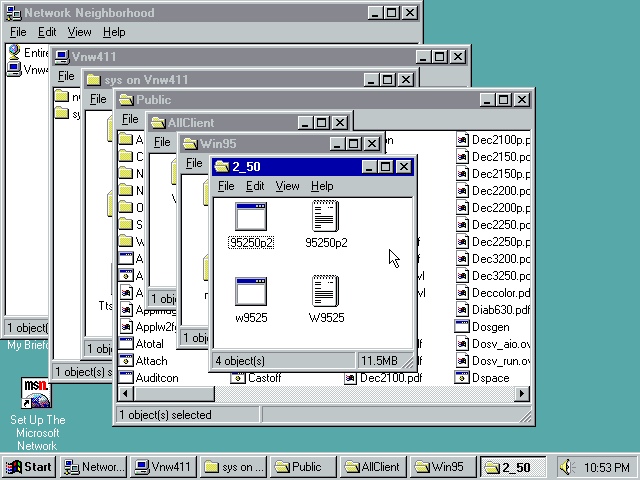Click left scroll arrow in Public window
Image resolution: width=640 pixels, height=480 pixels.
click(x=125, y=394)
